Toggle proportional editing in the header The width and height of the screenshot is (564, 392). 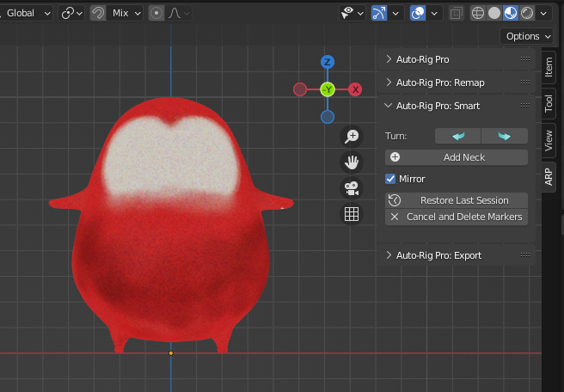pyautogui.click(x=156, y=13)
